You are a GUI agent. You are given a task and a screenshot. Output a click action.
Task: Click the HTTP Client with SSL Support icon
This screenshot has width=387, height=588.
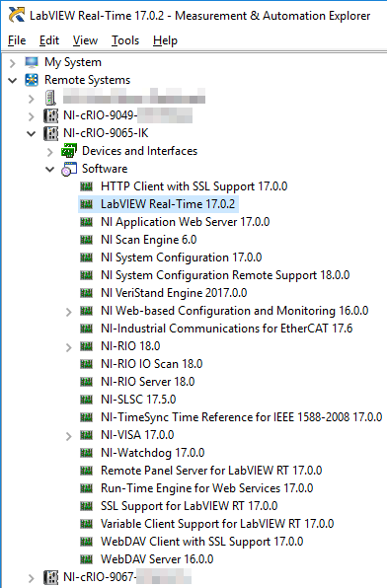(87, 186)
